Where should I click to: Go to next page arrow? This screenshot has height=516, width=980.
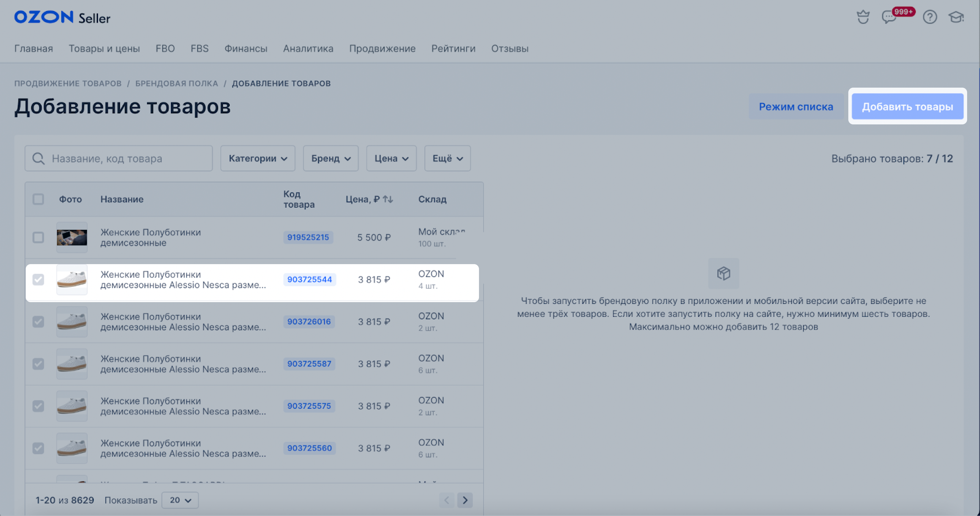(x=465, y=500)
